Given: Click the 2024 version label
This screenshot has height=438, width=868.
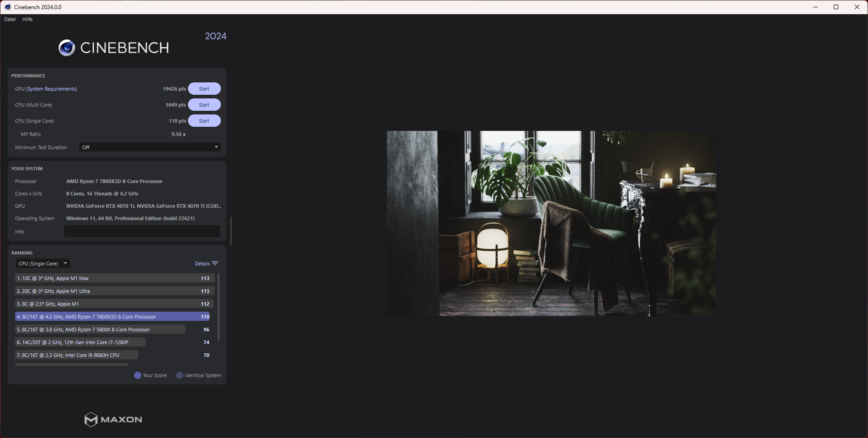Looking at the screenshot, I should pyautogui.click(x=215, y=36).
